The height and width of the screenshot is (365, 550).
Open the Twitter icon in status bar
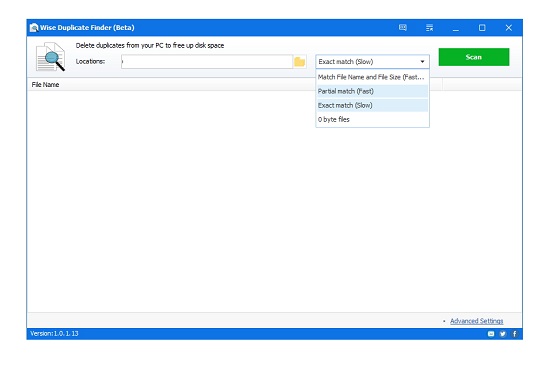coord(503,334)
